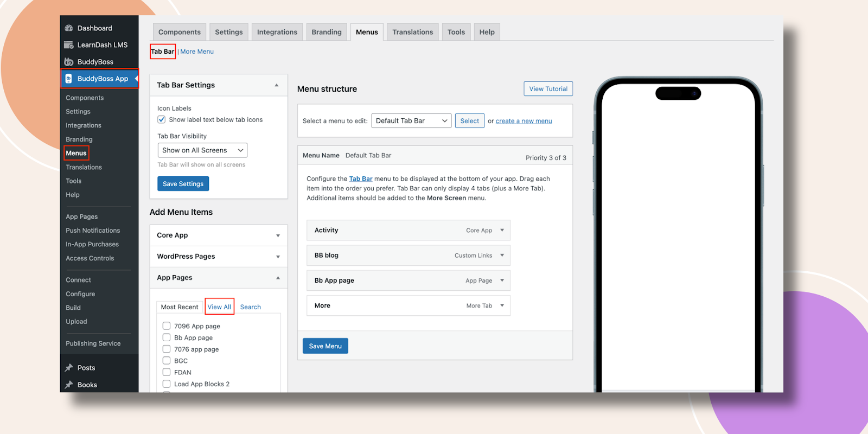Click the Select menu button

pyautogui.click(x=470, y=121)
